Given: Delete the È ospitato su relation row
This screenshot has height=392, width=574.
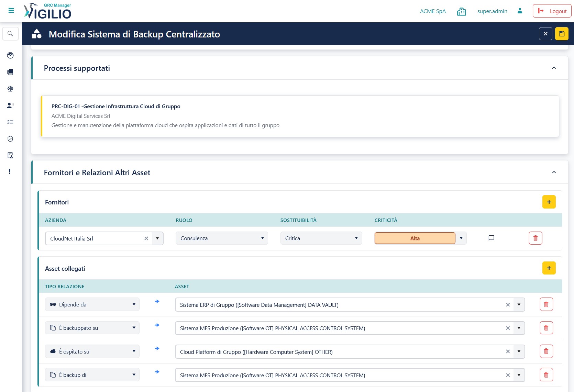Looking at the screenshot, I should click(x=546, y=351).
